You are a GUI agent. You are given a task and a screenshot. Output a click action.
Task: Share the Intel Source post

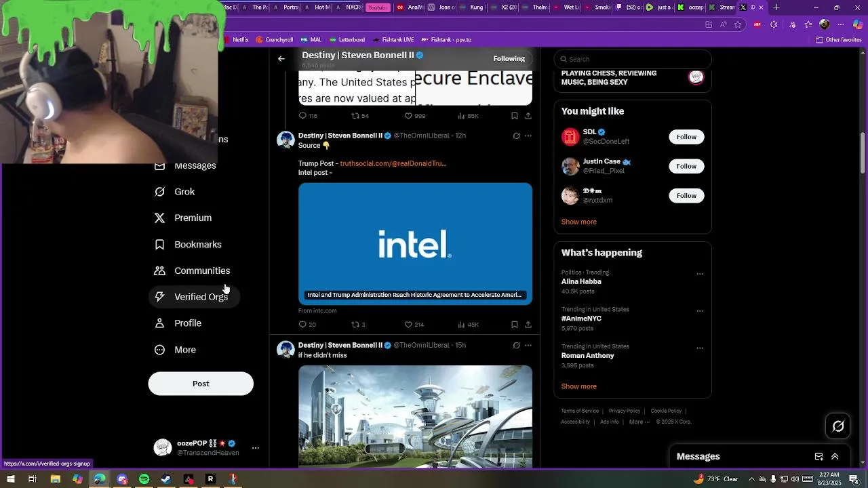point(528,325)
